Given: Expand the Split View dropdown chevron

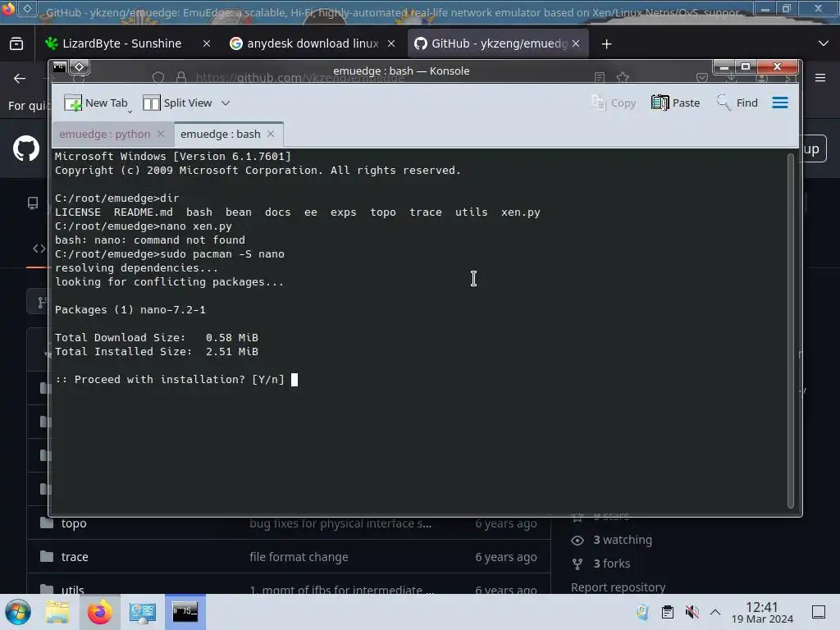Looking at the screenshot, I should [x=226, y=103].
